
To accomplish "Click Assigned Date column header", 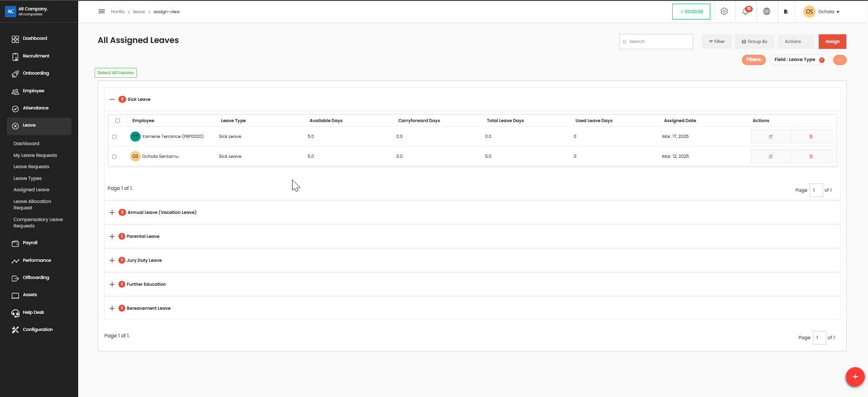I will coord(680,121).
